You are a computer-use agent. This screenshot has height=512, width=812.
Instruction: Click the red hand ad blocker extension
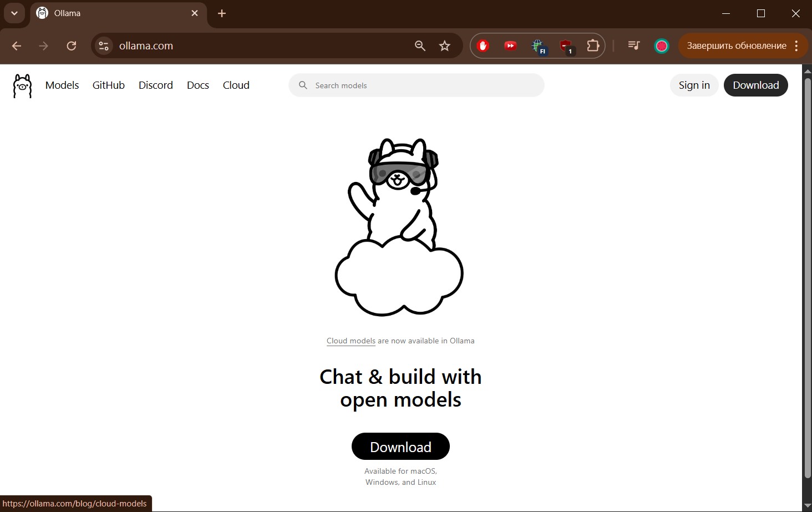483,46
